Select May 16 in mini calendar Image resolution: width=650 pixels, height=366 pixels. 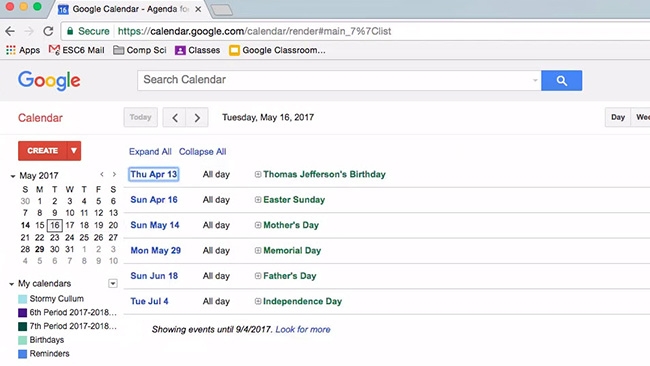(55, 225)
